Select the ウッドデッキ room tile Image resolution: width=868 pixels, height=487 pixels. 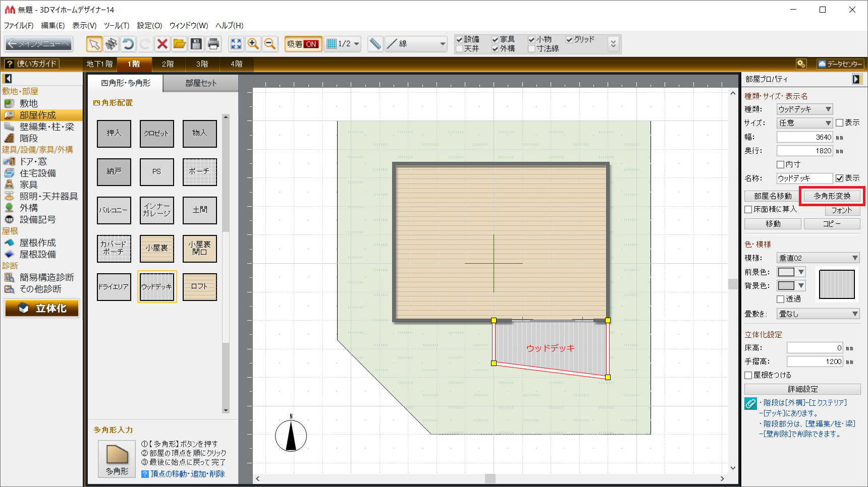coord(157,286)
